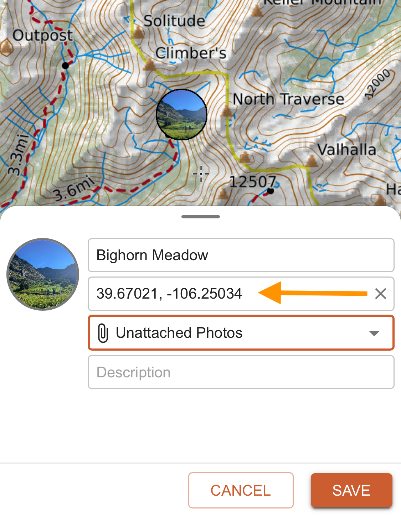Focus the Description field
Image resolution: width=401 pixels, height=532 pixels.
pos(241,372)
